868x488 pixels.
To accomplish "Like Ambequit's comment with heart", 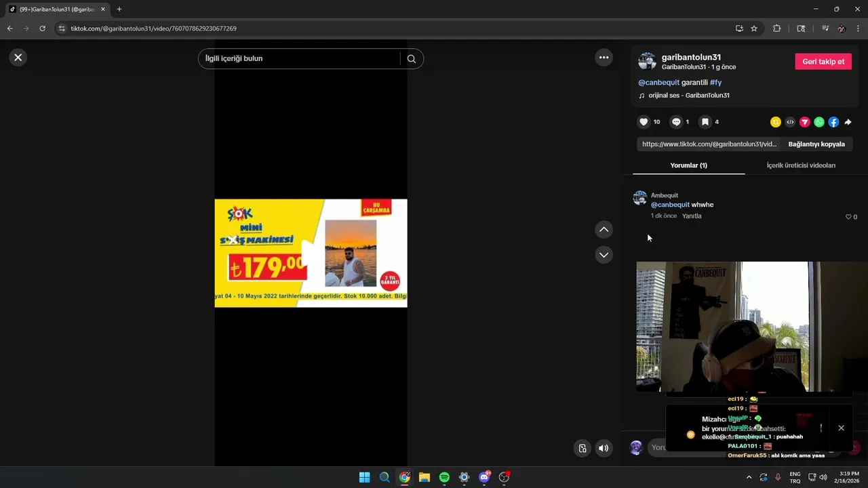I will [848, 217].
